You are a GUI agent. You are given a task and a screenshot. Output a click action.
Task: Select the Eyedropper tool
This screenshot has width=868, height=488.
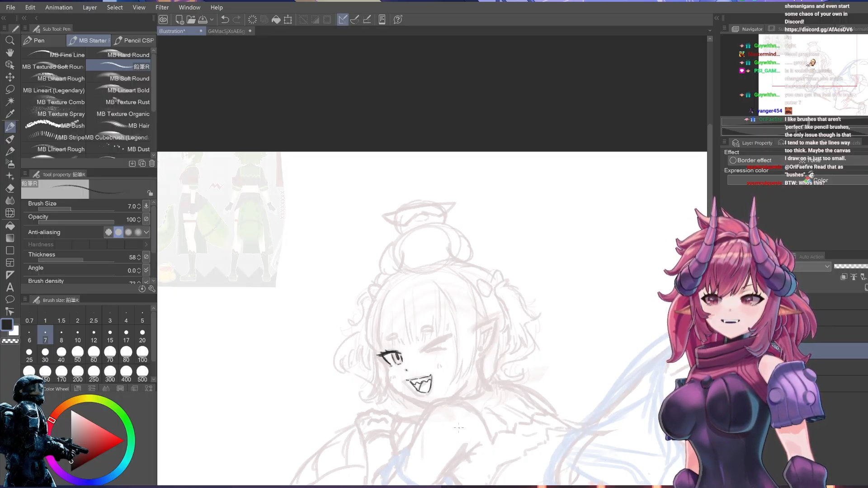coord(9,114)
